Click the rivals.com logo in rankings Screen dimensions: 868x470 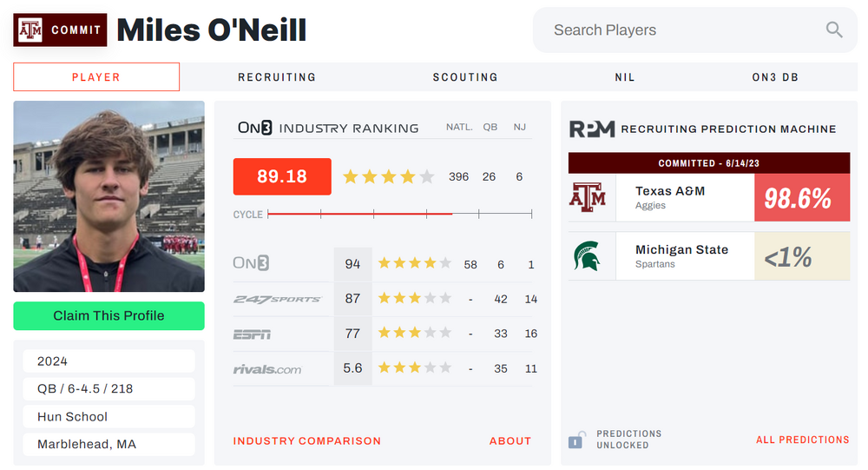(267, 368)
